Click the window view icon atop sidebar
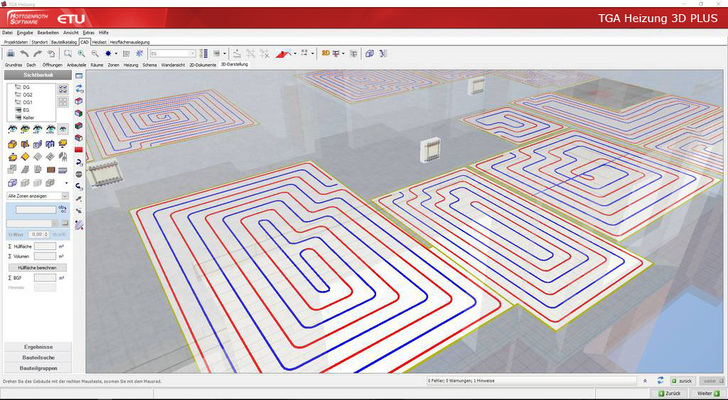The image size is (728, 400). (x=79, y=76)
